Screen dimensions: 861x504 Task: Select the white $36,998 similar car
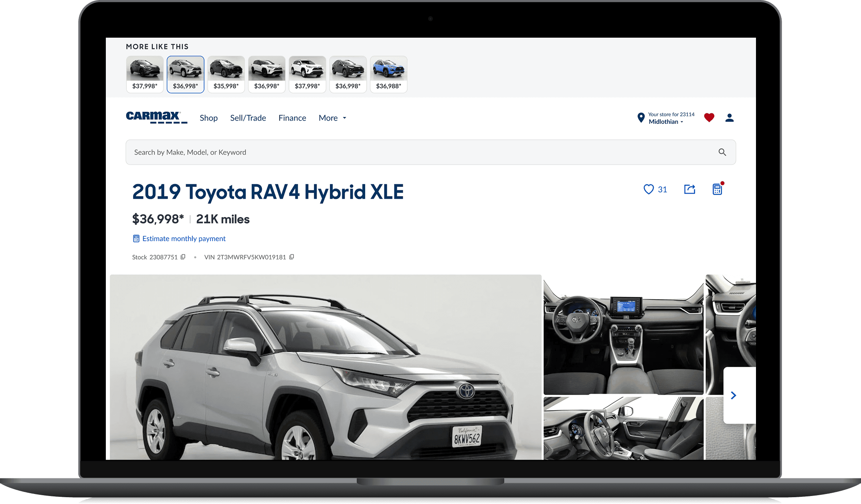(x=267, y=75)
